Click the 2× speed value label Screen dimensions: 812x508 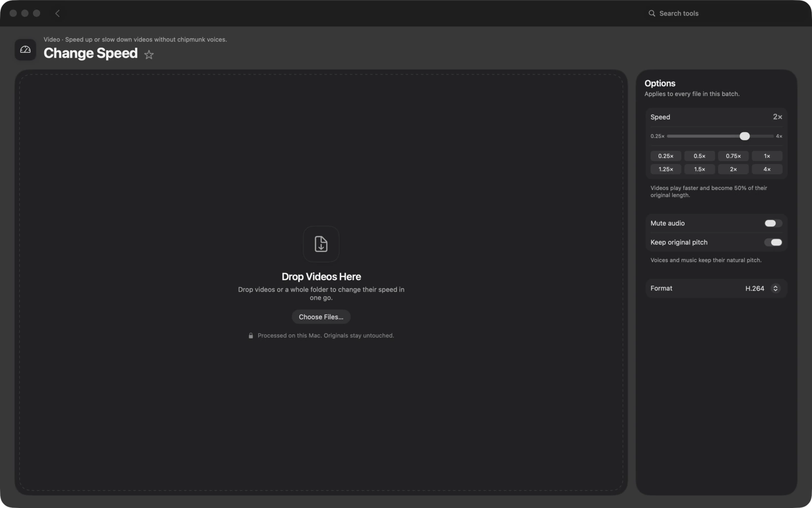coord(777,117)
